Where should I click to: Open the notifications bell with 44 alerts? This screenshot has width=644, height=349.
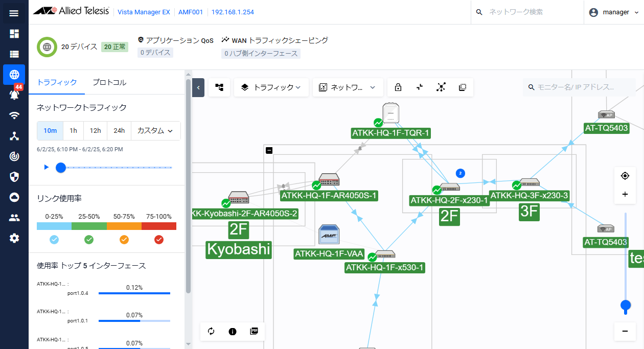pos(14,95)
